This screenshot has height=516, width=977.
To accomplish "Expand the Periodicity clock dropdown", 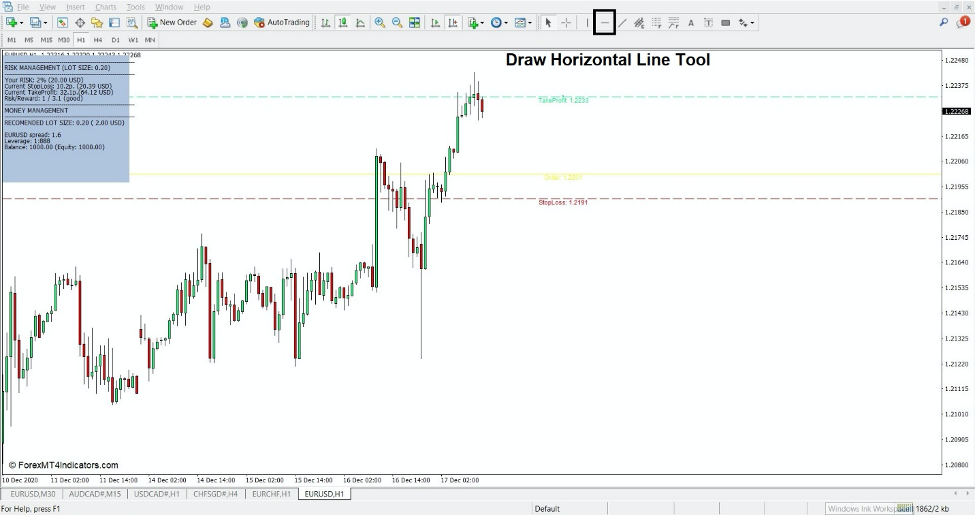I will [x=507, y=22].
